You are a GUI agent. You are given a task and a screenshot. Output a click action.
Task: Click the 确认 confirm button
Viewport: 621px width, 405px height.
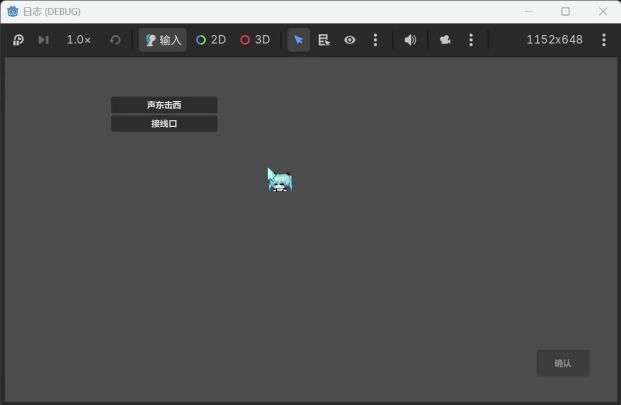[x=563, y=363]
